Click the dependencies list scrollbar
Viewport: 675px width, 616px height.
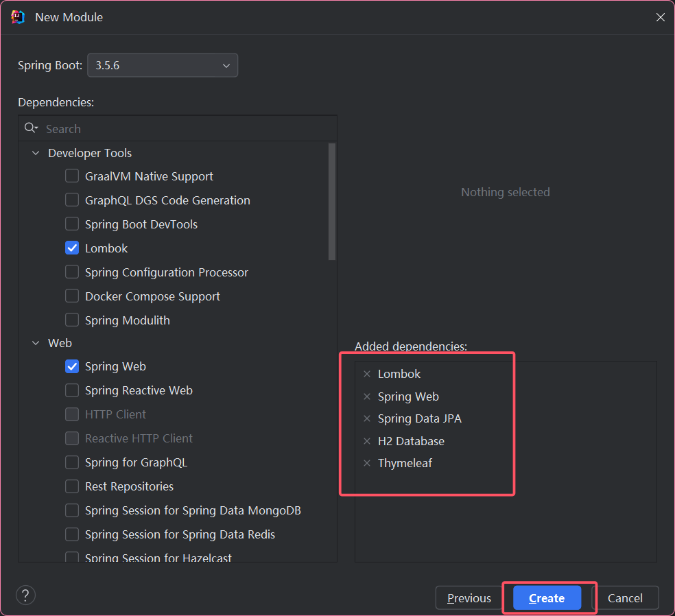coord(331,202)
